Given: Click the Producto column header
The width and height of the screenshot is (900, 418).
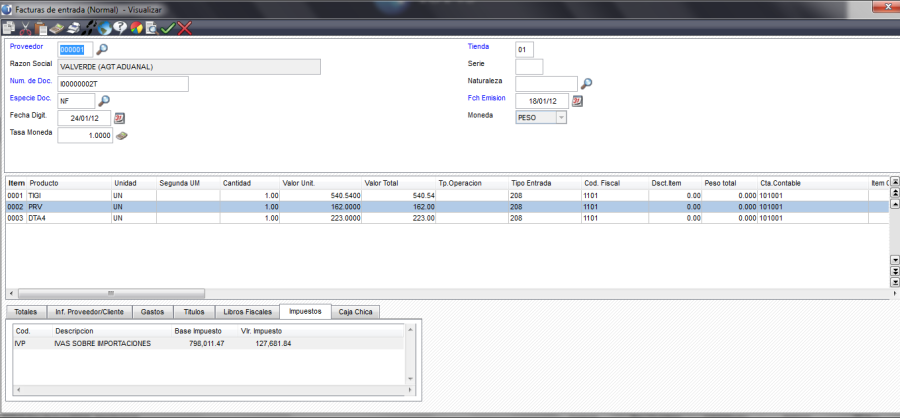Looking at the screenshot, I should tap(69, 183).
